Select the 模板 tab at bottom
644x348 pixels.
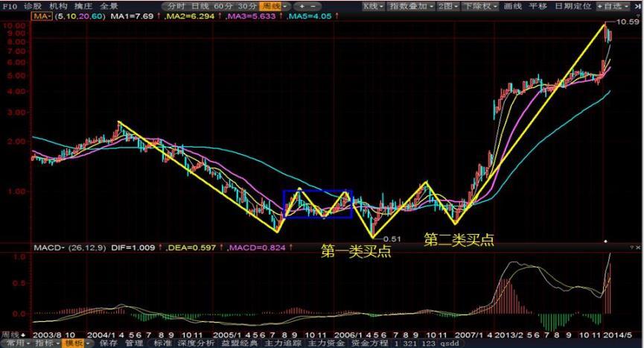pyautogui.click(x=74, y=344)
